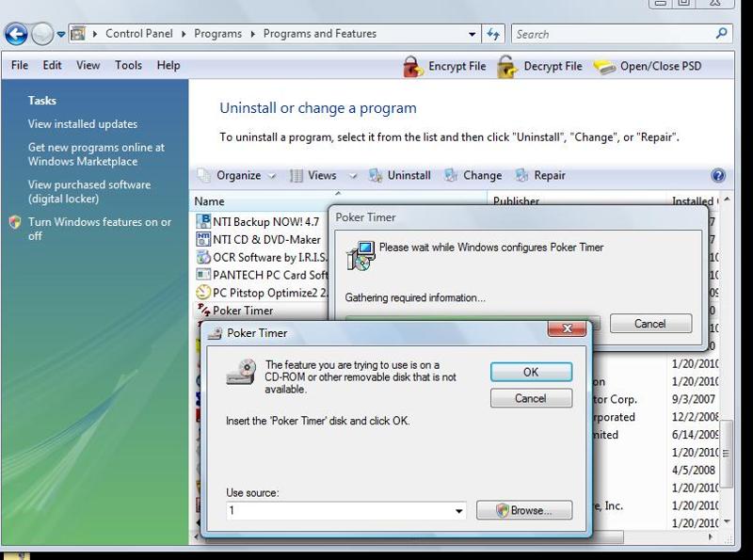Open View purchased software digital locker

pyautogui.click(x=89, y=192)
